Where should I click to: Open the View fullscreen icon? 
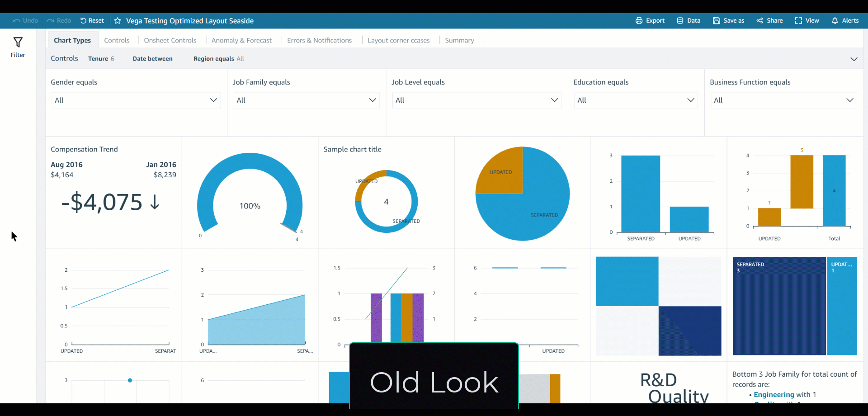tap(798, 21)
